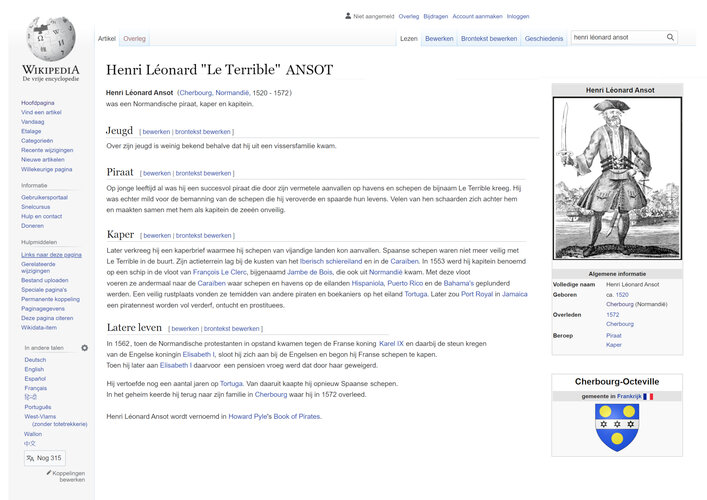The image size is (707, 500).
Task: Click the Doneren link
Action: click(32, 226)
